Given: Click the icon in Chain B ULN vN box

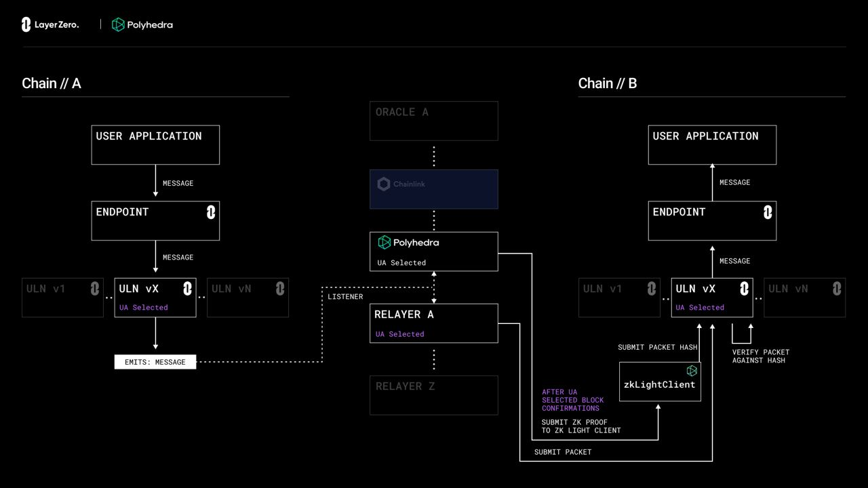Looking at the screenshot, I should (837, 289).
